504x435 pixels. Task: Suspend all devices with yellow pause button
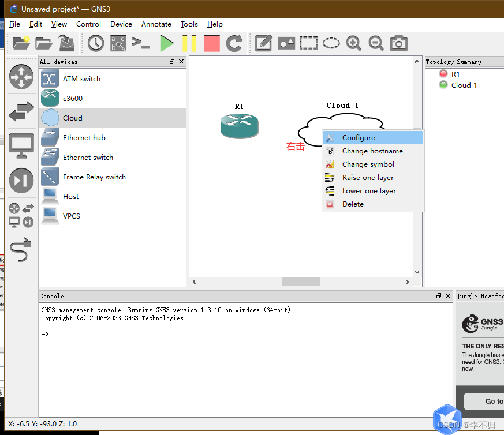[189, 43]
